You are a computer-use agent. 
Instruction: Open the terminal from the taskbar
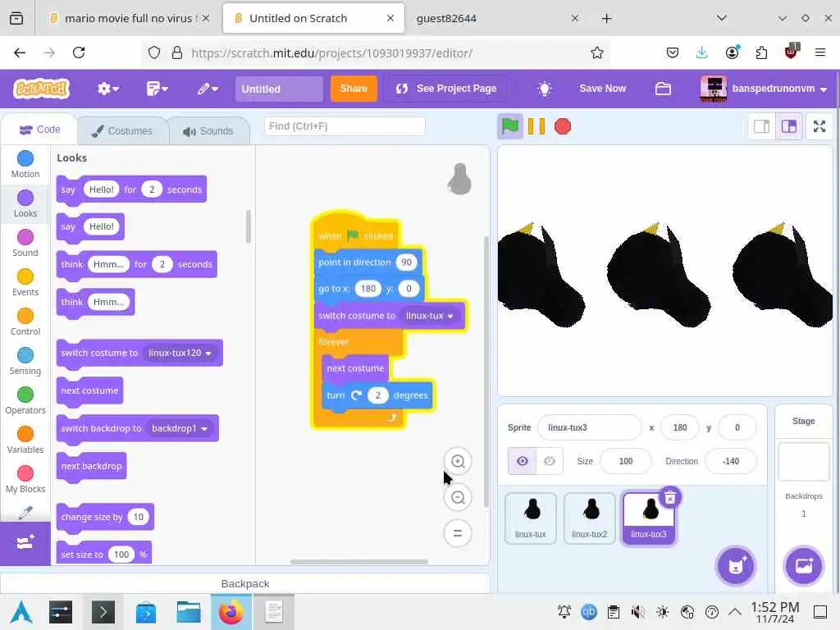pos(103,612)
